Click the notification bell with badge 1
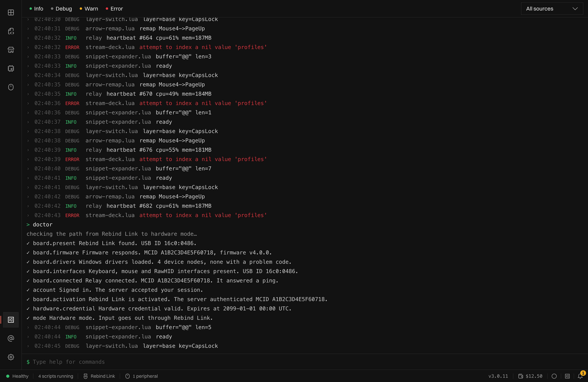The height and width of the screenshot is (382, 588). [x=580, y=376]
